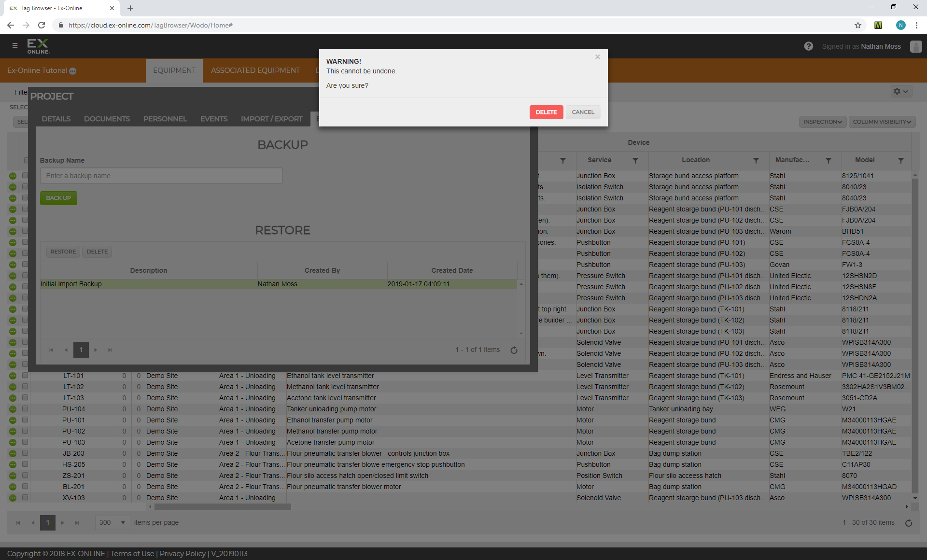Click the user profile avatar icon

click(915, 46)
